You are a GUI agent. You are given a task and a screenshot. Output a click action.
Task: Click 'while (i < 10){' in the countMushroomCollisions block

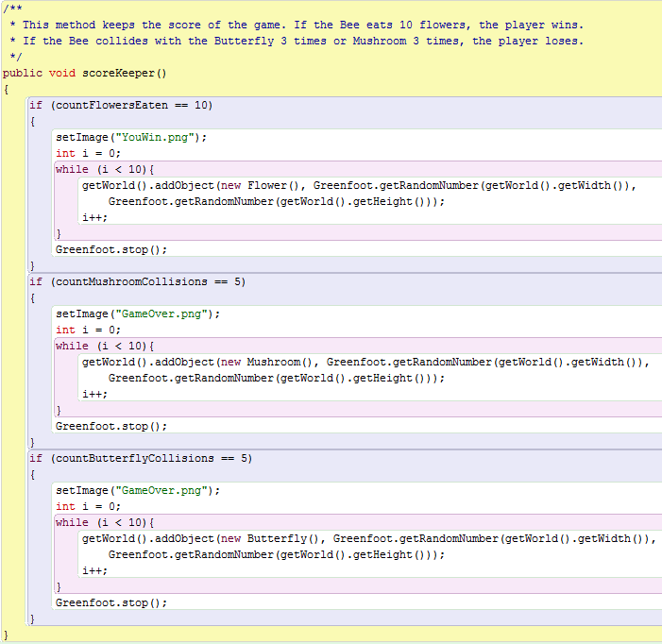(105, 346)
